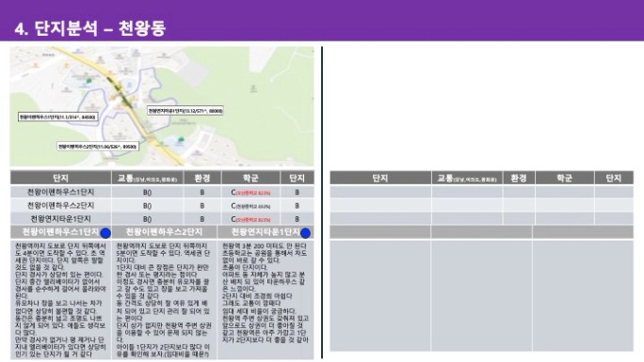Click the blue dot beside 천왕이펜하우스1단지 heading
Image resolution: width=644 pixels, height=362 pixels.
(105, 233)
